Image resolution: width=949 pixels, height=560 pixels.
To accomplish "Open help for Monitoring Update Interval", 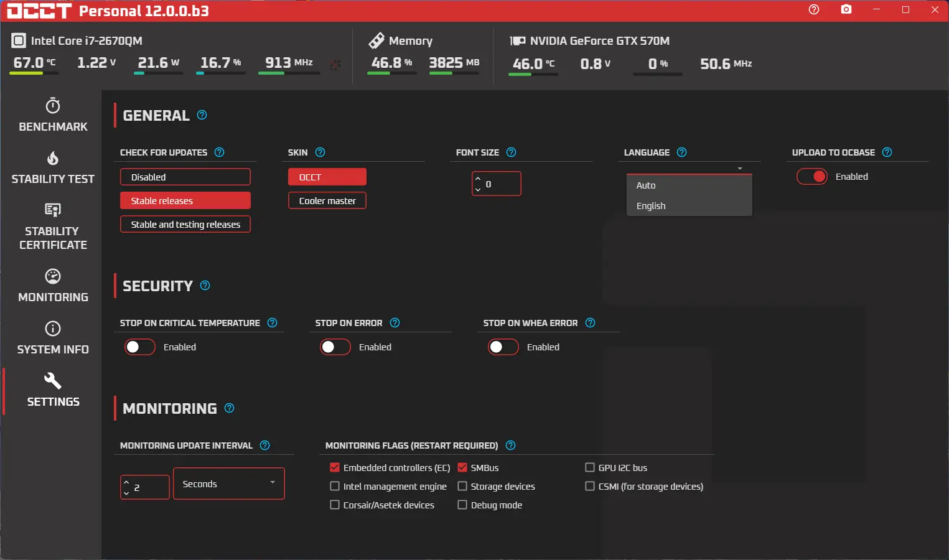I will click(x=265, y=446).
